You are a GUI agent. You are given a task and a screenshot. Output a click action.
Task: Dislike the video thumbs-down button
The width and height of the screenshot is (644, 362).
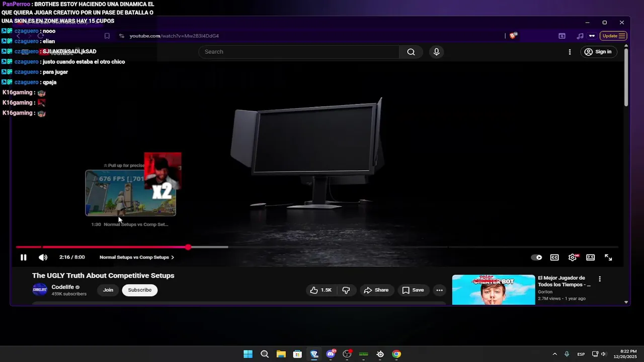click(x=346, y=290)
